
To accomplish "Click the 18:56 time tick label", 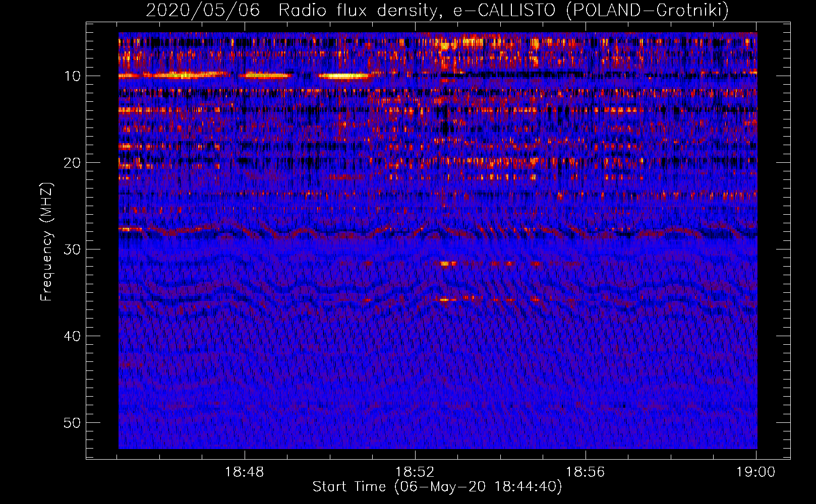I will [586, 472].
